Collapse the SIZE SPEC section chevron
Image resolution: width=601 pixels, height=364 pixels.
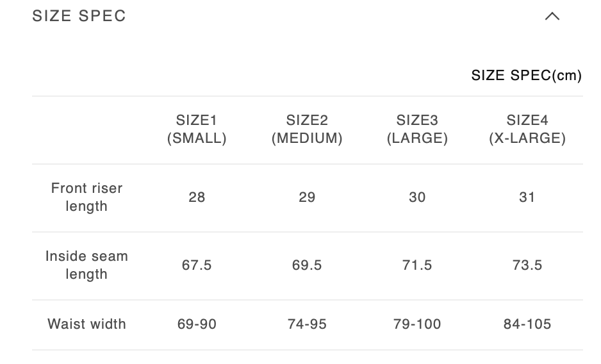(x=552, y=17)
